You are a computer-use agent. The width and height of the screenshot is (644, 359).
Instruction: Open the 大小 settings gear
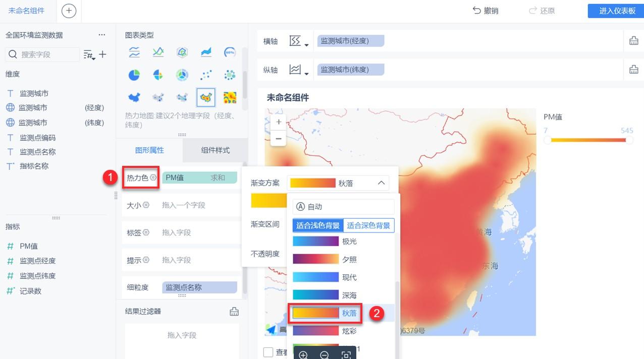tap(146, 205)
